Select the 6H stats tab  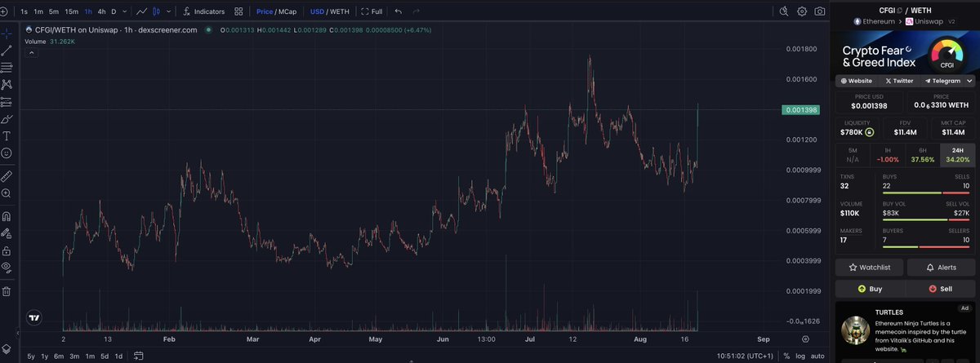point(922,154)
